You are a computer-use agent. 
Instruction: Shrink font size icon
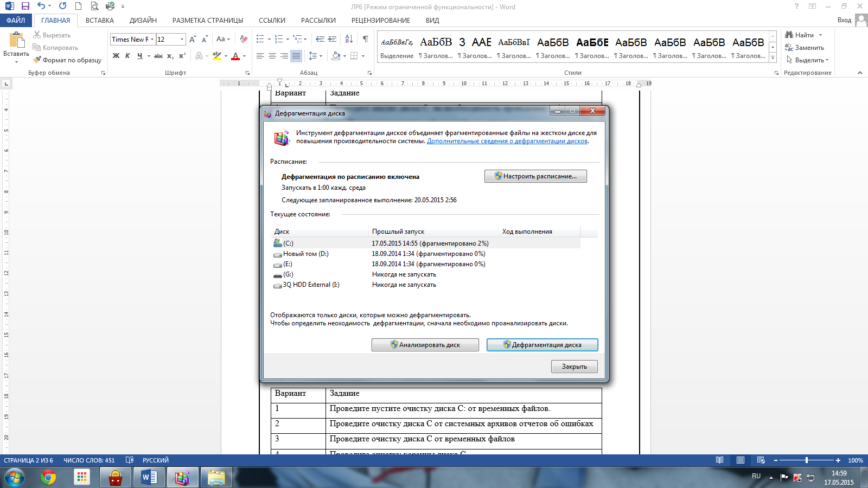point(205,39)
